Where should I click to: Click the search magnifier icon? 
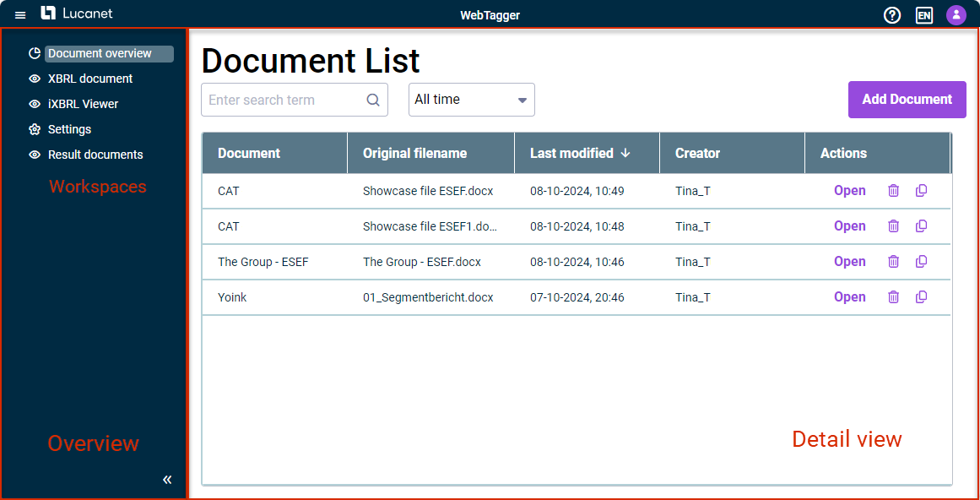[373, 100]
